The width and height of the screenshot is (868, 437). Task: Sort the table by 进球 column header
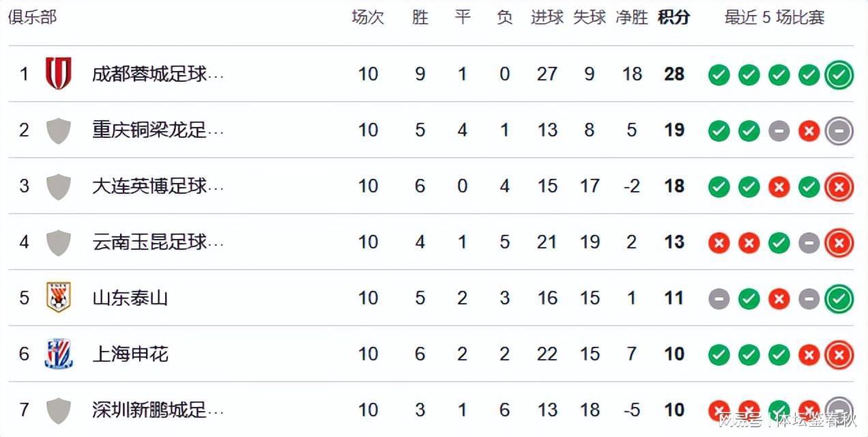[547, 18]
